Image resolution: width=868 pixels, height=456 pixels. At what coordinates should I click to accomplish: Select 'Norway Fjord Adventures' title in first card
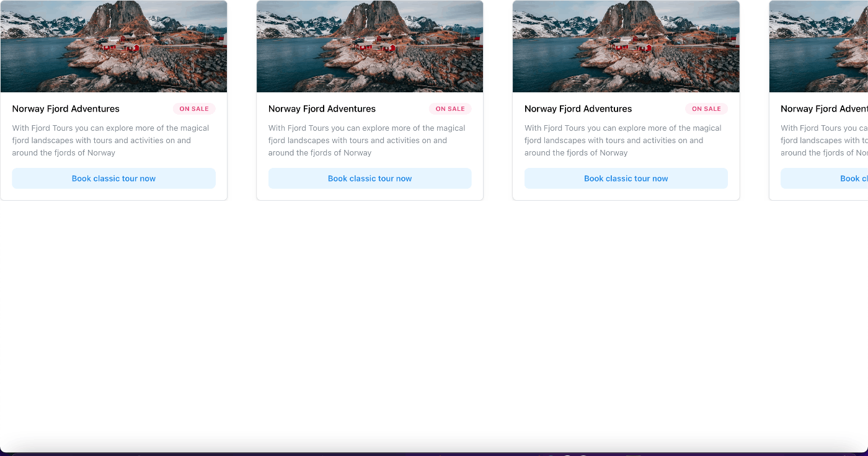66,109
